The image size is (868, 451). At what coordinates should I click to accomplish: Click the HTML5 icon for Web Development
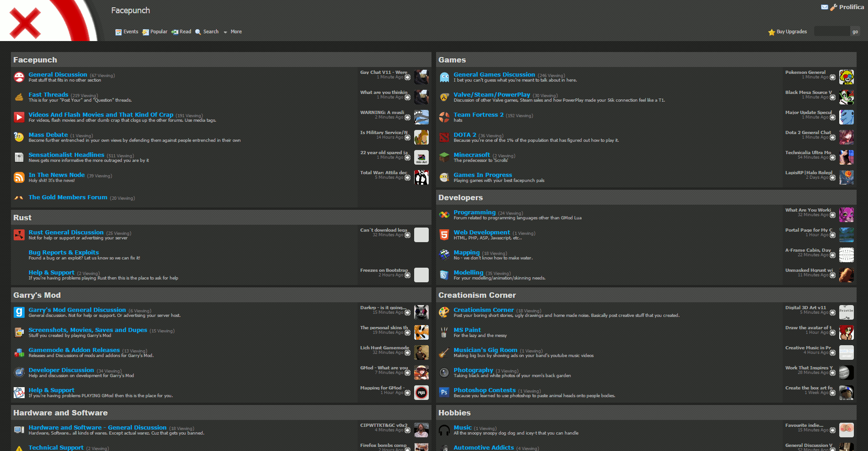coord(444,235)
